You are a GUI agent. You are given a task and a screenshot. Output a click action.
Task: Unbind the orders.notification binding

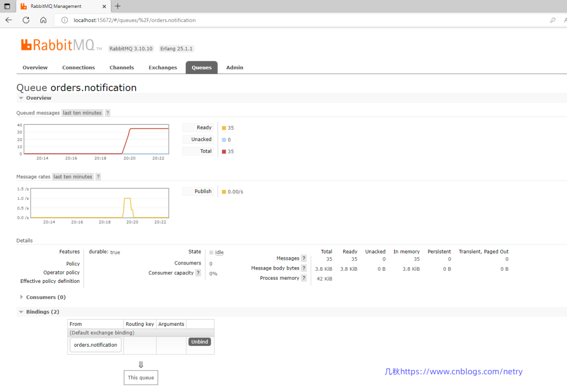(199, 342)
